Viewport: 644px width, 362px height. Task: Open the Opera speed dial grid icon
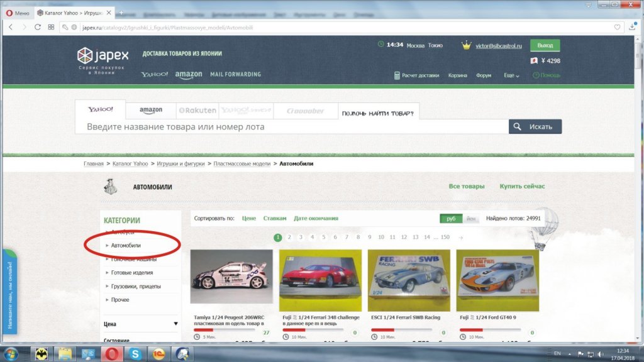[x=52, y=27]
